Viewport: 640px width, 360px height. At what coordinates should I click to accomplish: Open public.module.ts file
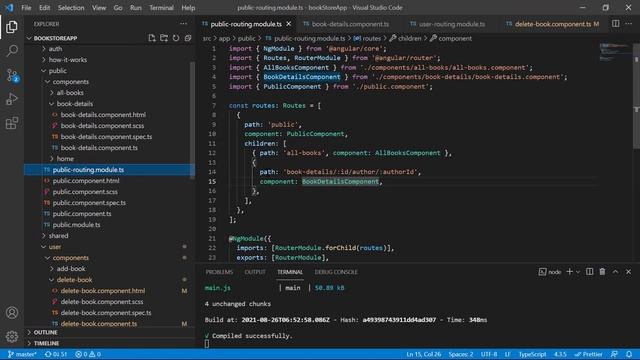coord(76,224)
